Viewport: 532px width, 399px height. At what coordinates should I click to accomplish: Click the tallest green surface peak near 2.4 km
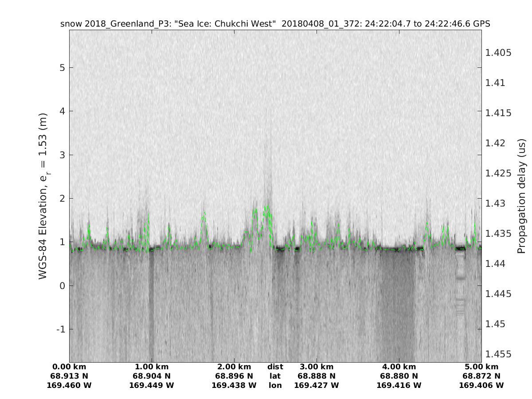266,207
